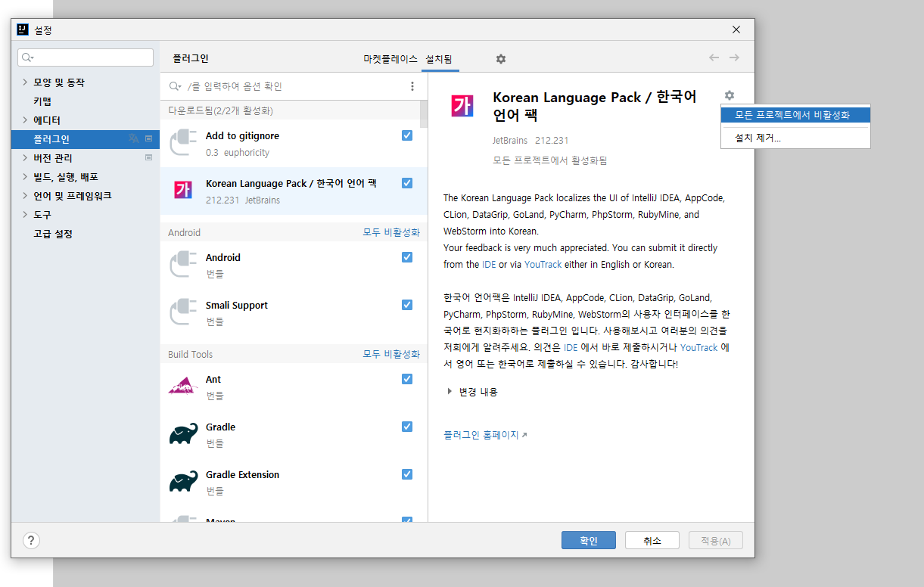The width and height of the screenshot is (924, 587).
Task: Close the 설정 dialog with the X
Action: click(x=736, y=30)
